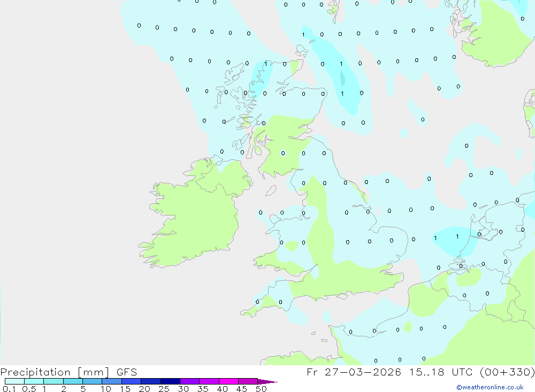Image resolution: width=535 pixels, height=392 pixels.
Task: Click the 0.5–1 mm light cyan legend swatch
Action: (x=34, y=381)
